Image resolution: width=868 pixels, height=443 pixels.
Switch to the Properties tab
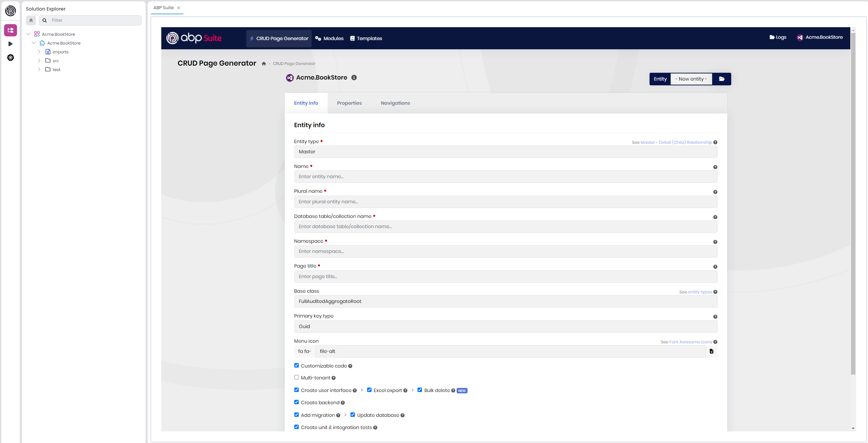(x=349, y=103)
